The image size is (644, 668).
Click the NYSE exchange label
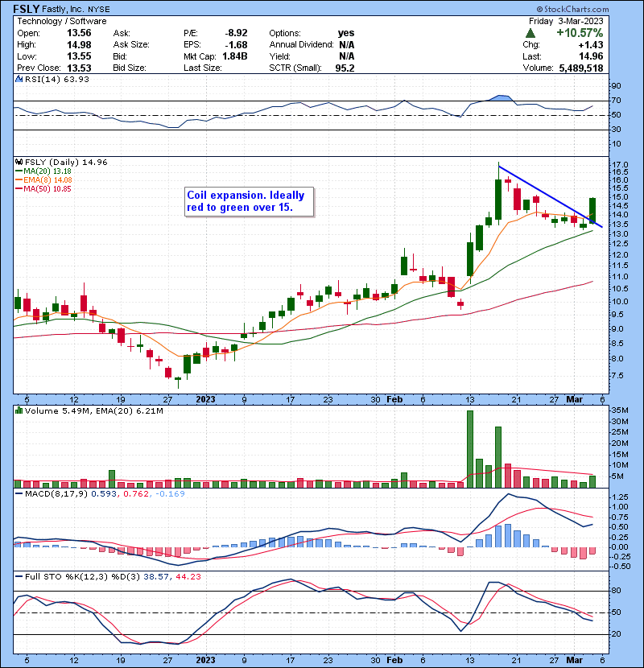(99, 10)
